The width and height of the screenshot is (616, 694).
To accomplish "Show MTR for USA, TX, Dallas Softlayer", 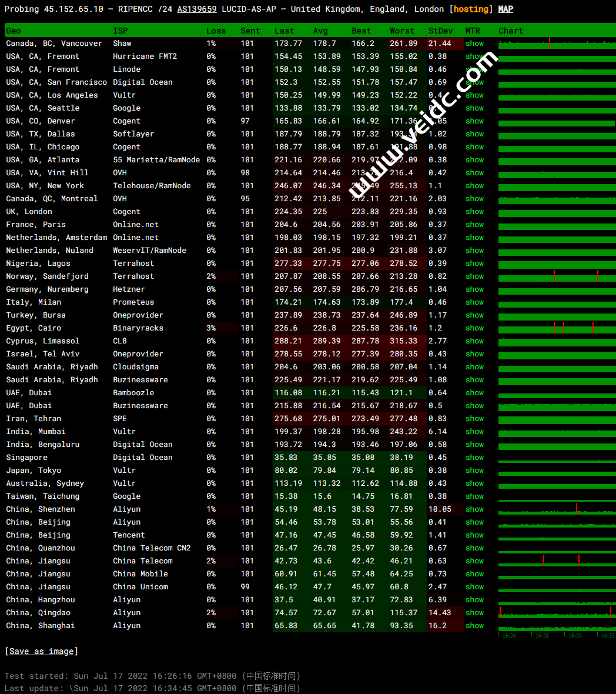I will pos(474,134).
